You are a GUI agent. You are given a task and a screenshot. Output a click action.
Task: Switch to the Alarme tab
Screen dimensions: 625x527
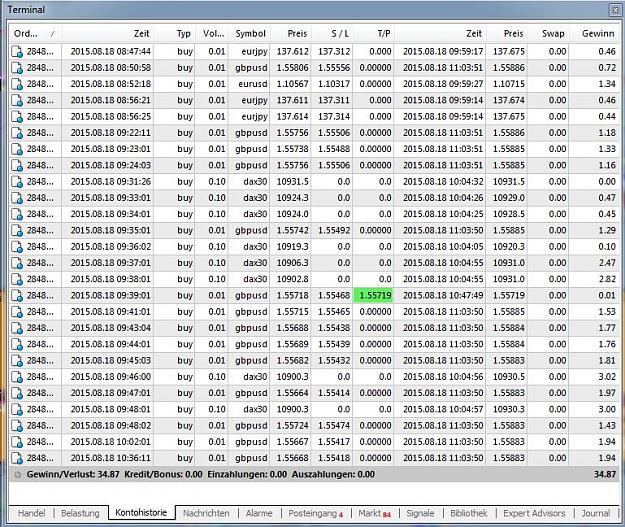coord(259,513)
